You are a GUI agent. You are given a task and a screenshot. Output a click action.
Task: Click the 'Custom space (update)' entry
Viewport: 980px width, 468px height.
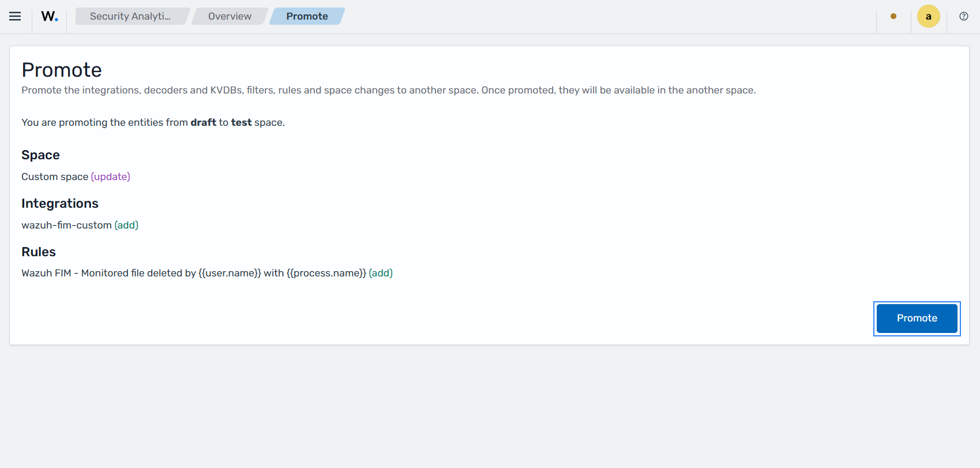pyautogui.click(x=76, y=177)
